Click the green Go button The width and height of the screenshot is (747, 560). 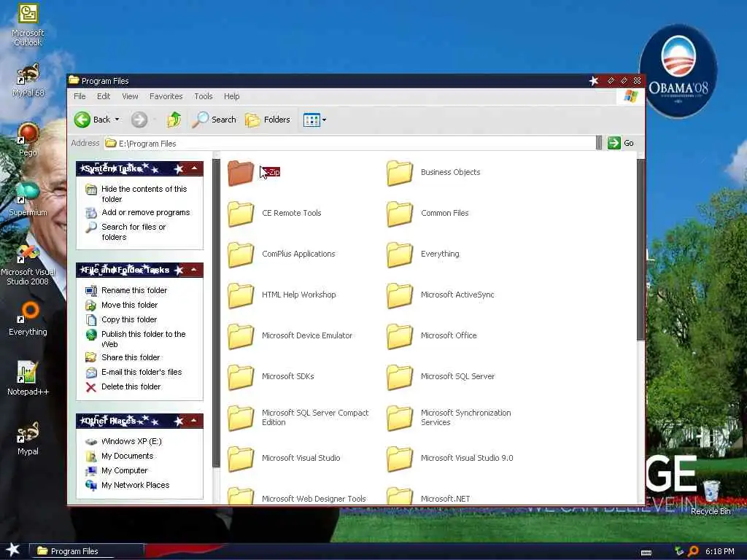tap(621, 143)
